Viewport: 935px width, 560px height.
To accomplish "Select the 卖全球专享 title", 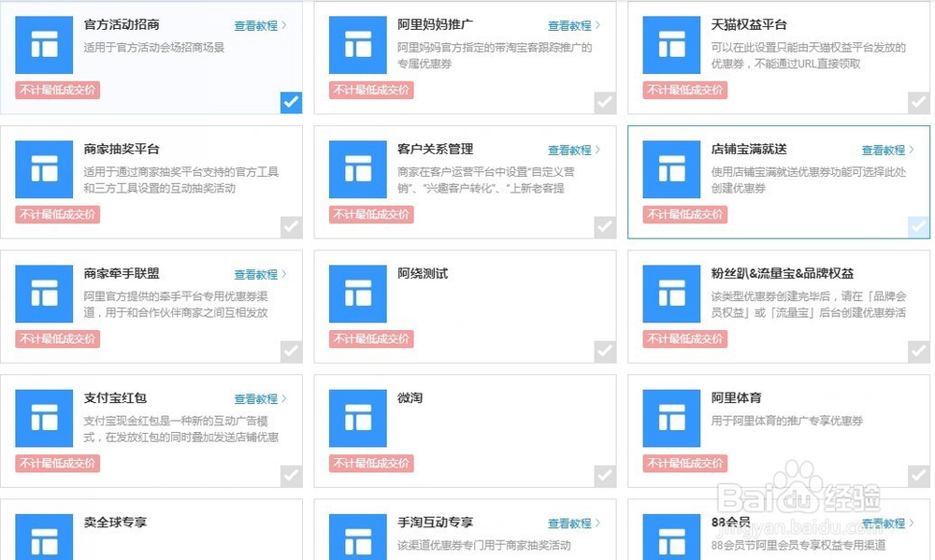I will point(115,523).
